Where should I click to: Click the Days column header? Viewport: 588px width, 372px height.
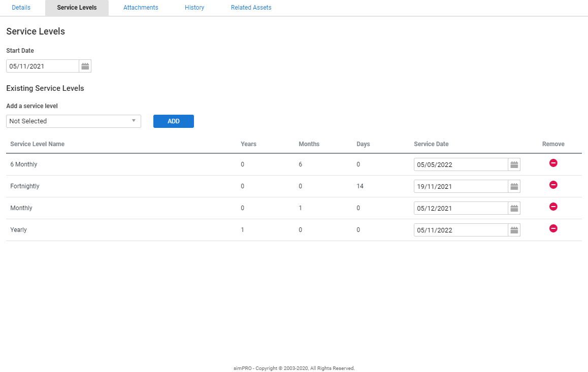363,144
